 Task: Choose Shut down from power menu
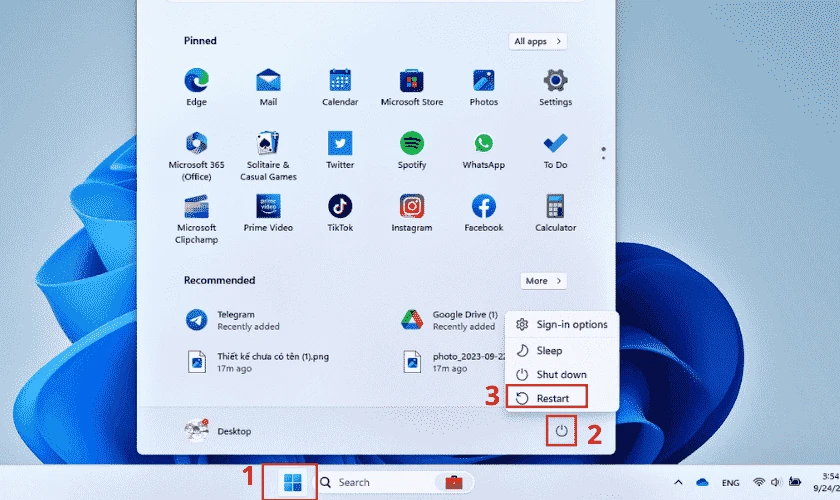click(x=561, y=374)
